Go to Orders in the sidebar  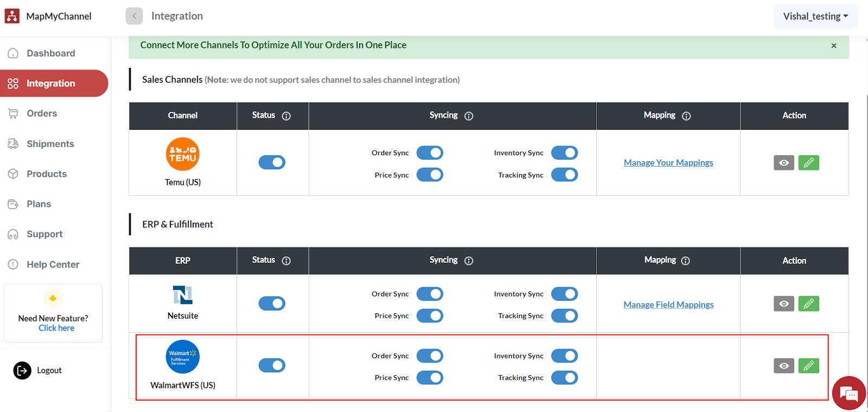pos(42,113)
